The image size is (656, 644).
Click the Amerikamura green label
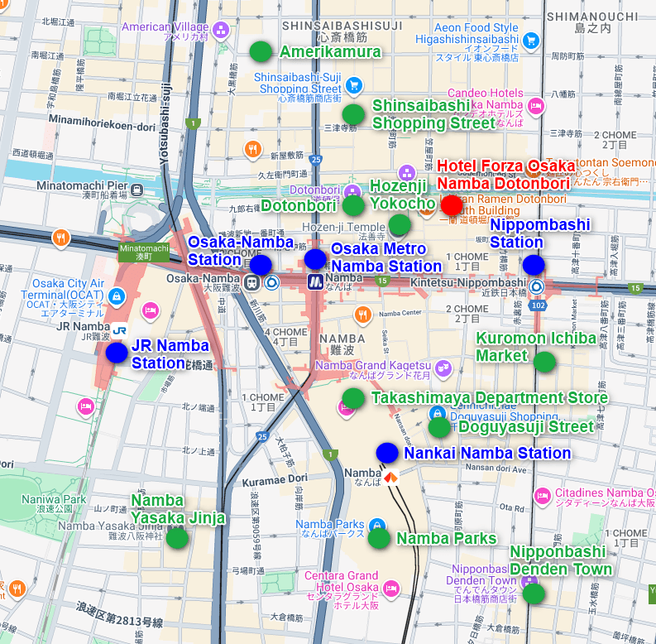[331, 52]
